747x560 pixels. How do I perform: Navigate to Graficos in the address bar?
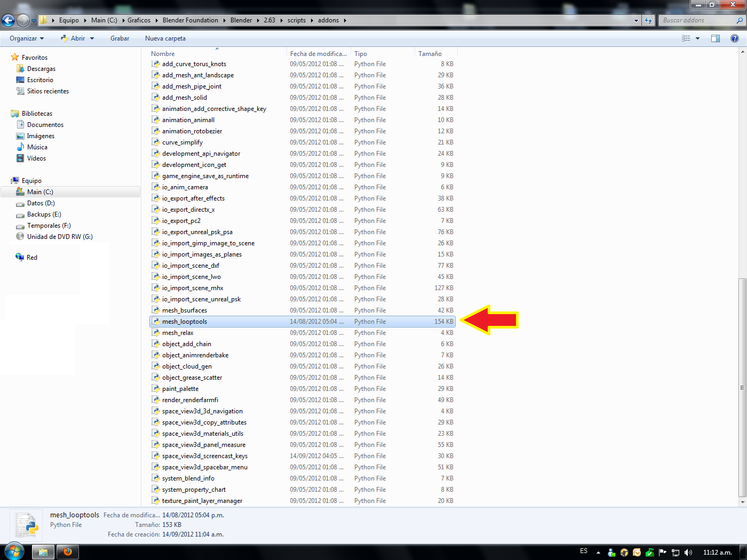pyautogui.click(x=139, y=20)
